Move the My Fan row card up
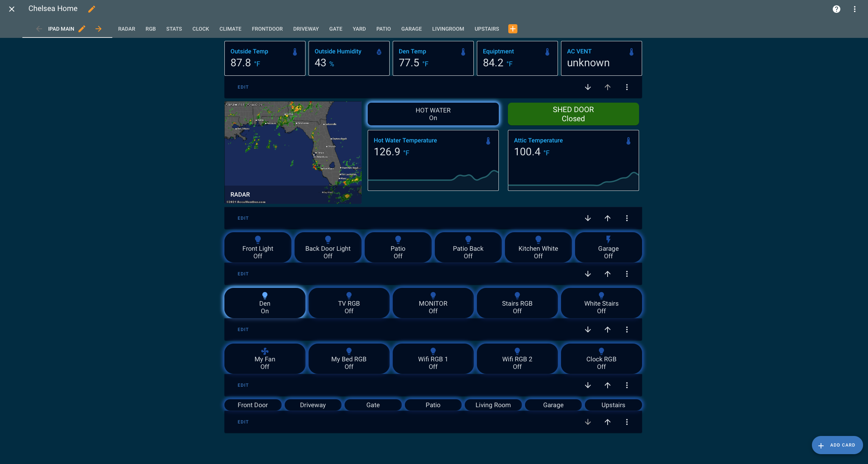The width and height of the screenshot is (868, 464). tap(607, 385)
